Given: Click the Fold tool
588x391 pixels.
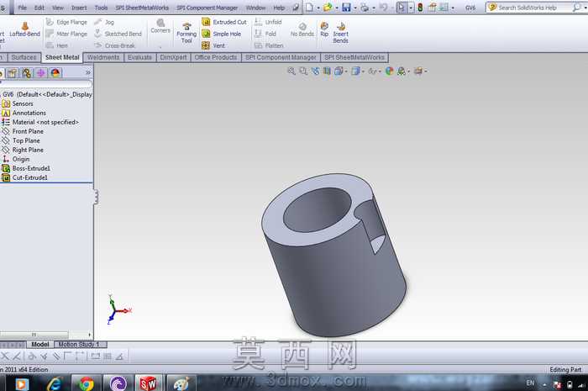Looking at the screenshot, I should coord(265,34).
